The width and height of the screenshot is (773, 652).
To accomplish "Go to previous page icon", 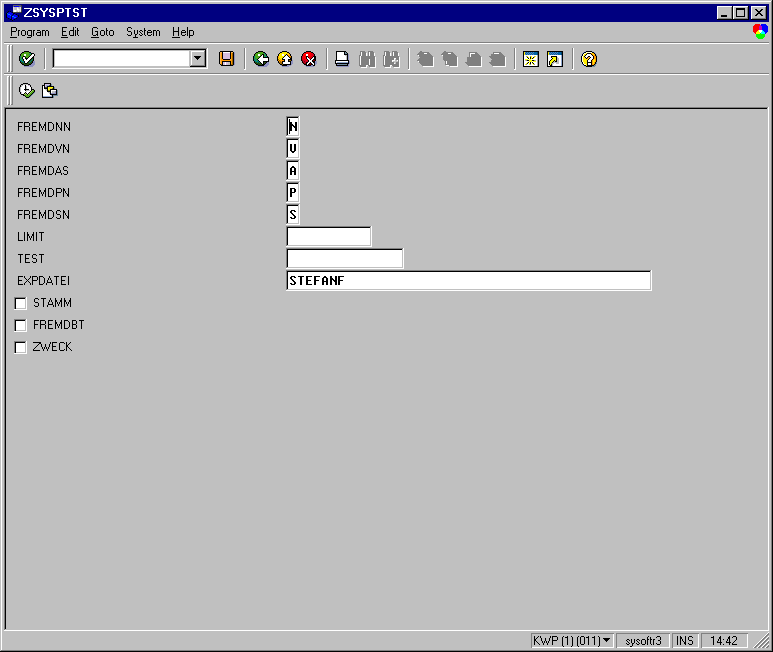I will point(450,59).
